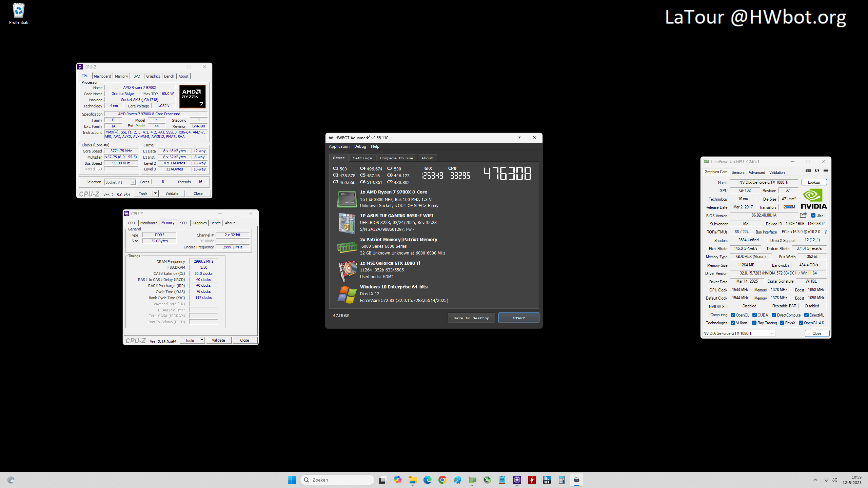The width and height of the screenshot is (868, 488).
Task: Click the "2998.2 MHz" DRAM Frequency value
Action: [x=203, y=261]
